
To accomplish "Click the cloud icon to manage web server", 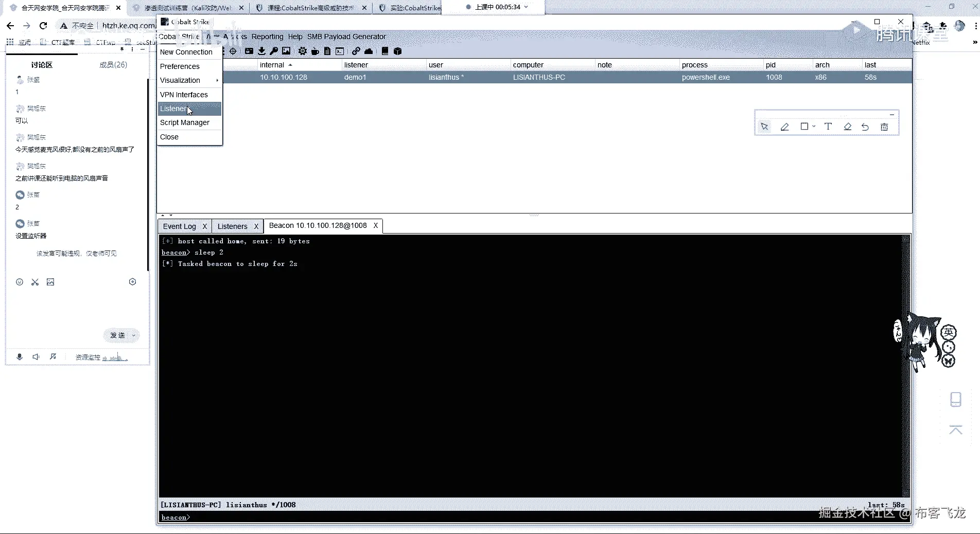I will [369, 51].
